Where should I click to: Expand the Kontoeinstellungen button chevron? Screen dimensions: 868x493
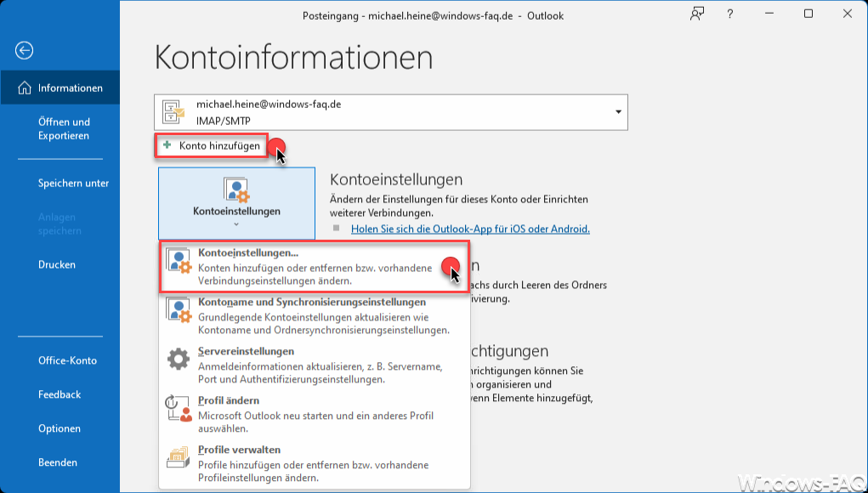click(236, 224)
